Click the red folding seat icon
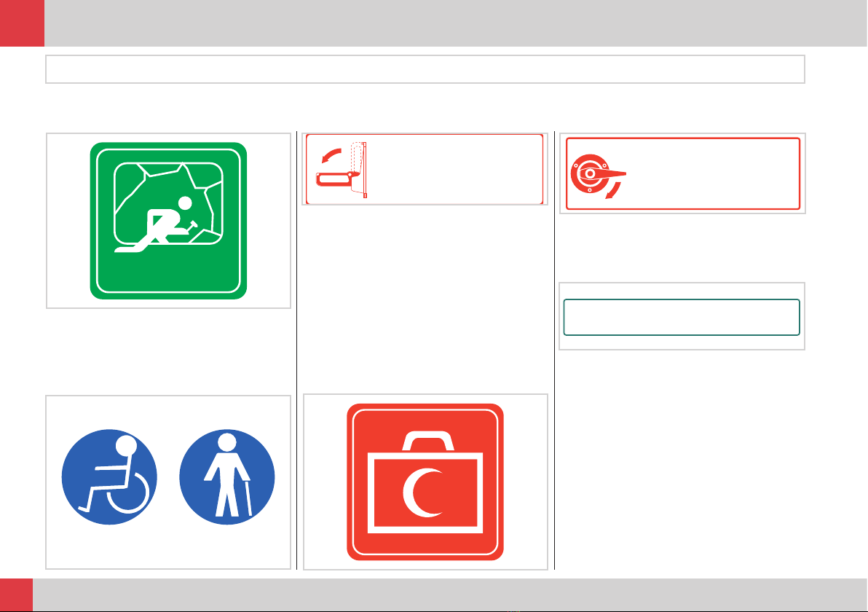The width and height of the screenshot is (868, 612). [x=342, y=170]
